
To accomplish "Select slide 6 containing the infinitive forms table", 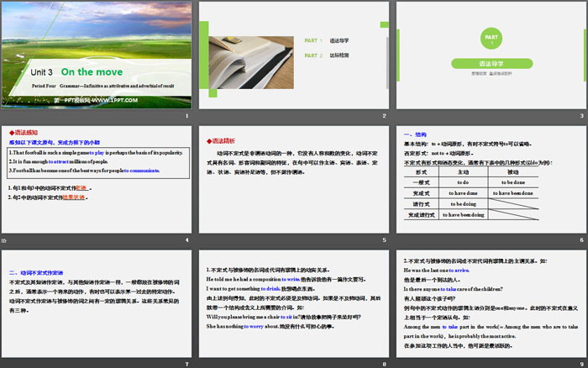I will [x=491, y=179].
